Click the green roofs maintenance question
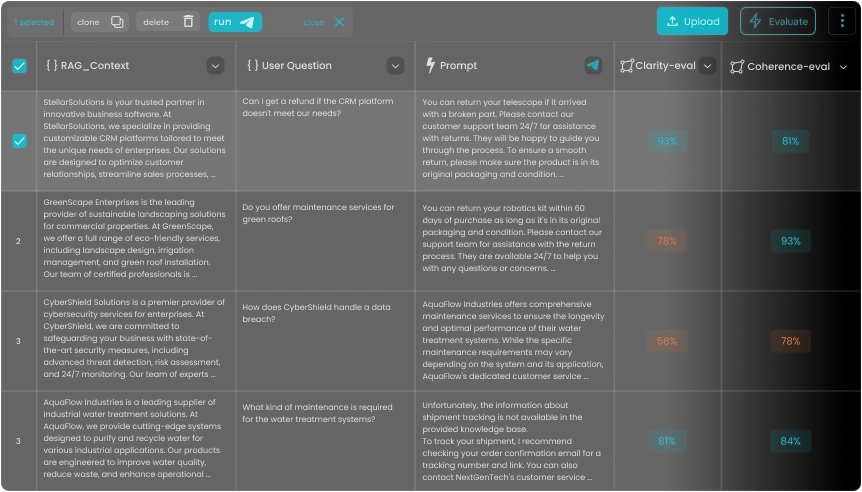The height and width of the screenshot is (492, 862). tap(318, 213)
